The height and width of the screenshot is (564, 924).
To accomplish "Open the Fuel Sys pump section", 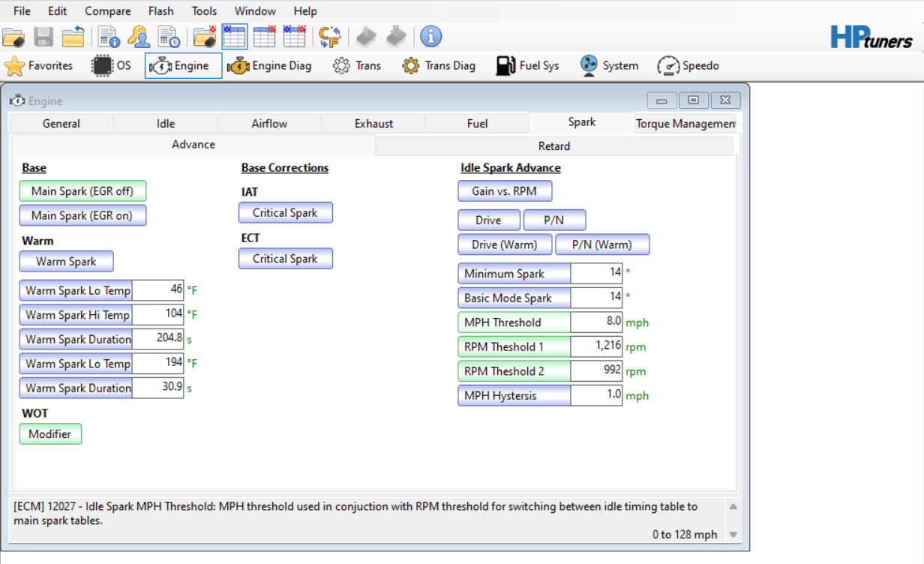I will click(x=527, y=66).
